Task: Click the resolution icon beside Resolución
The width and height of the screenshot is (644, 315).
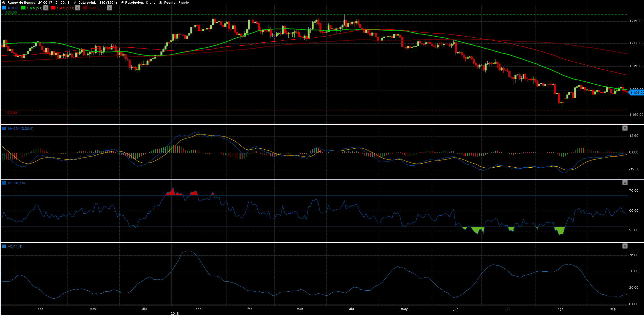Action: pyautogui.click(x=121, y=3)
